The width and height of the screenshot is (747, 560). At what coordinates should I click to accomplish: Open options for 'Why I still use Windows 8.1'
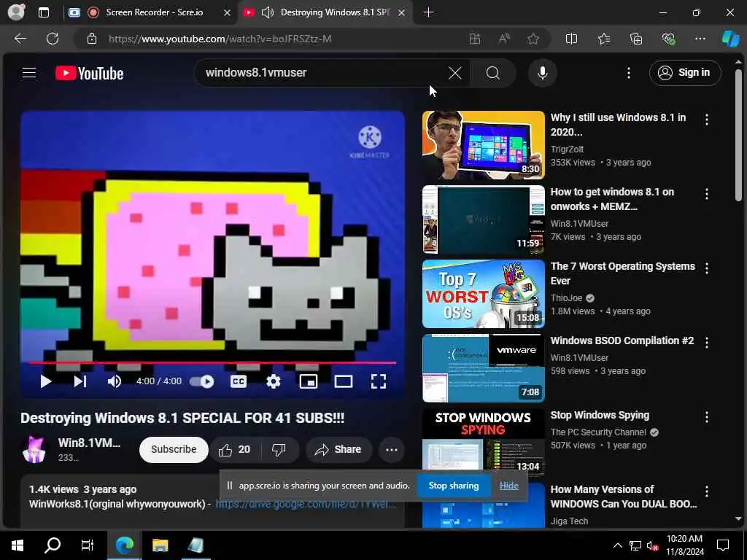pyautogui.click(x=706, y=120)
